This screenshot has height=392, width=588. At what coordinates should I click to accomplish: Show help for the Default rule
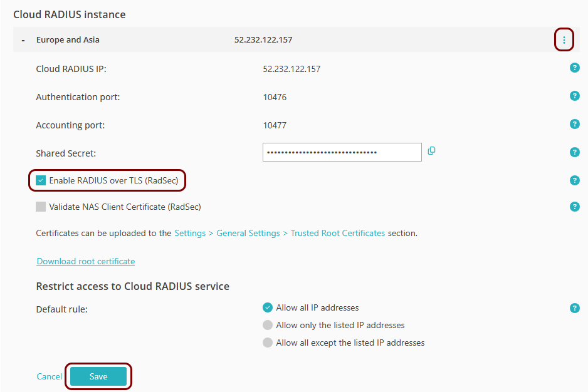click(574, 308)
